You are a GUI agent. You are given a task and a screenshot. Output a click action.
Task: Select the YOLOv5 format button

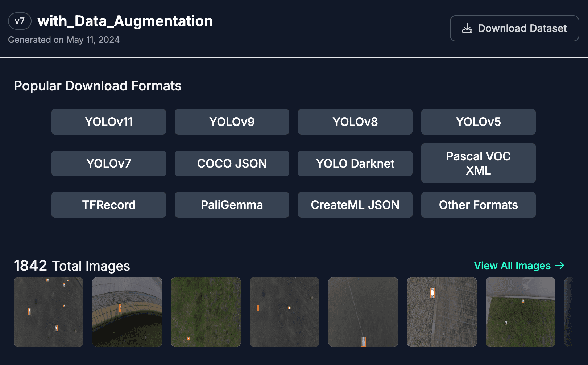(x=479, y=122)
